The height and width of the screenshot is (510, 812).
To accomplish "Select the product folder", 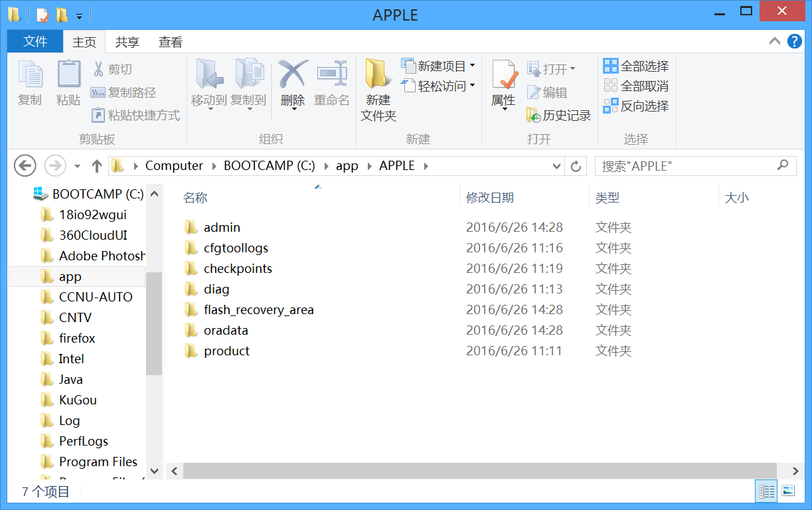I will click(216, 351).
